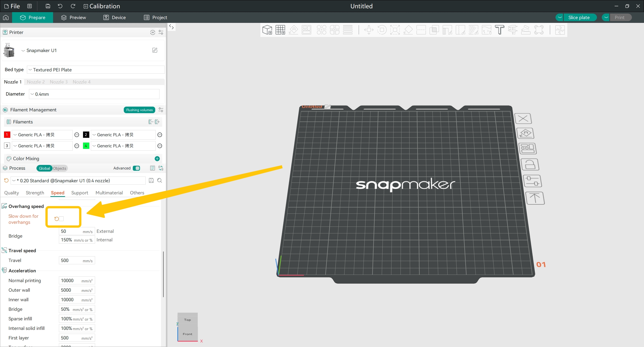Click the redo arrow in title bar

pos(73,6)
